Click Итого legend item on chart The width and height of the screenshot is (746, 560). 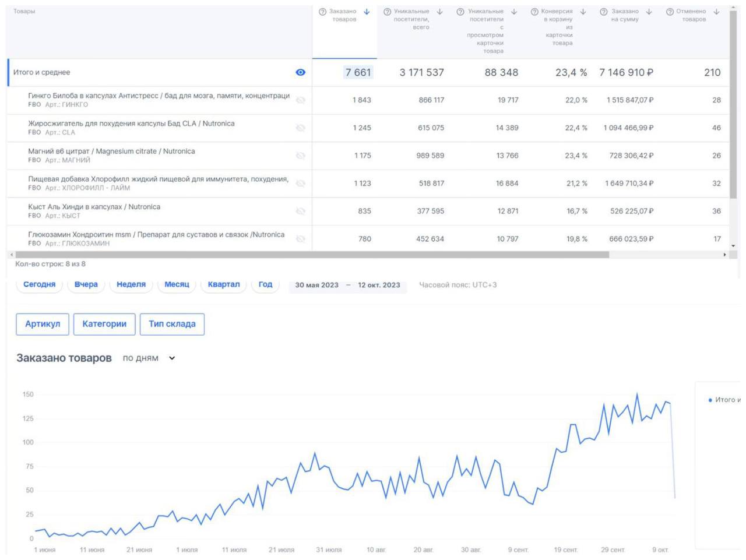point(724,400)
